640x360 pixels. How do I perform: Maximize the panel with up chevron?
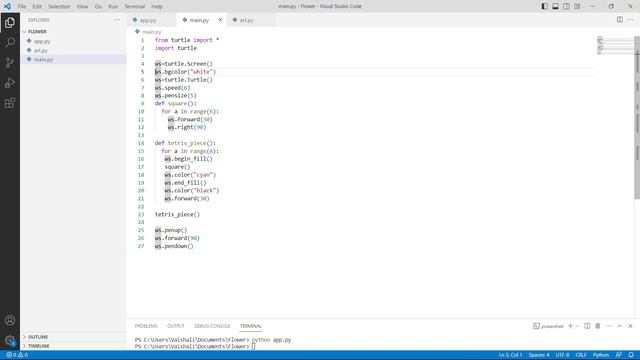coord(620,326)
